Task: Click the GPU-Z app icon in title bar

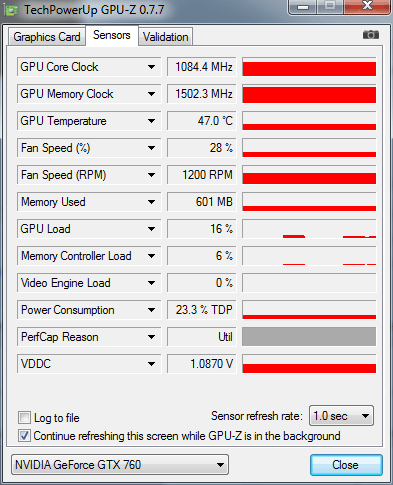Action: pos(11,10)
